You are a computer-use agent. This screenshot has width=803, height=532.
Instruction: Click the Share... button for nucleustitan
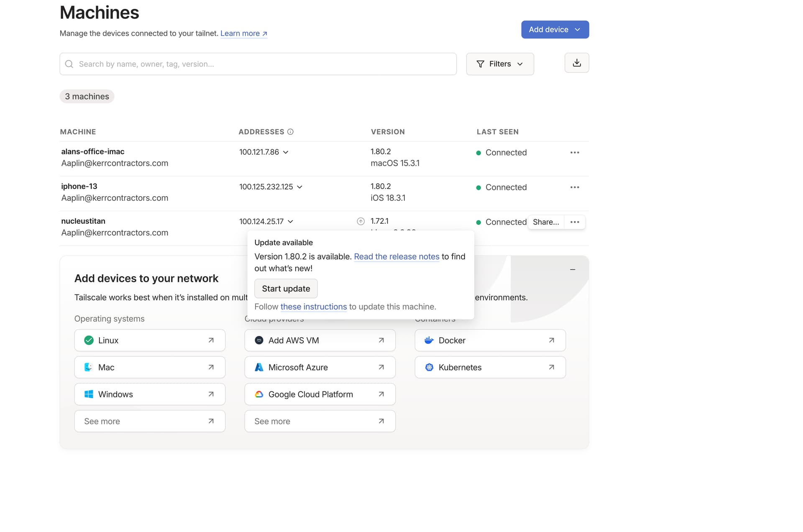(x=545, y=222)
